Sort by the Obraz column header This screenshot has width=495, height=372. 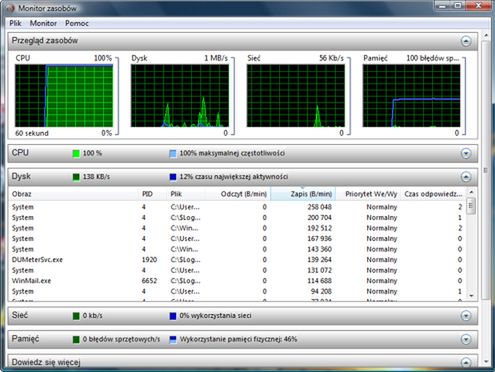(x=74, y=194)
